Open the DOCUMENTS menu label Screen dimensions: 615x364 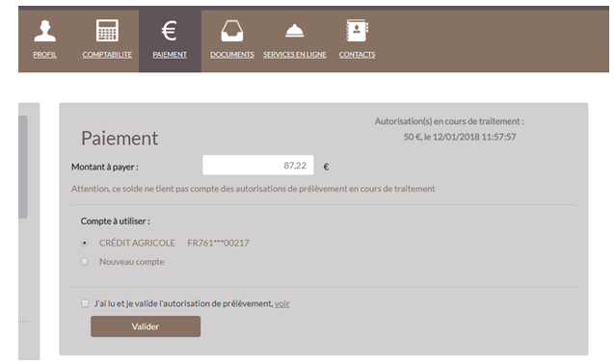[x=231, y=55]
